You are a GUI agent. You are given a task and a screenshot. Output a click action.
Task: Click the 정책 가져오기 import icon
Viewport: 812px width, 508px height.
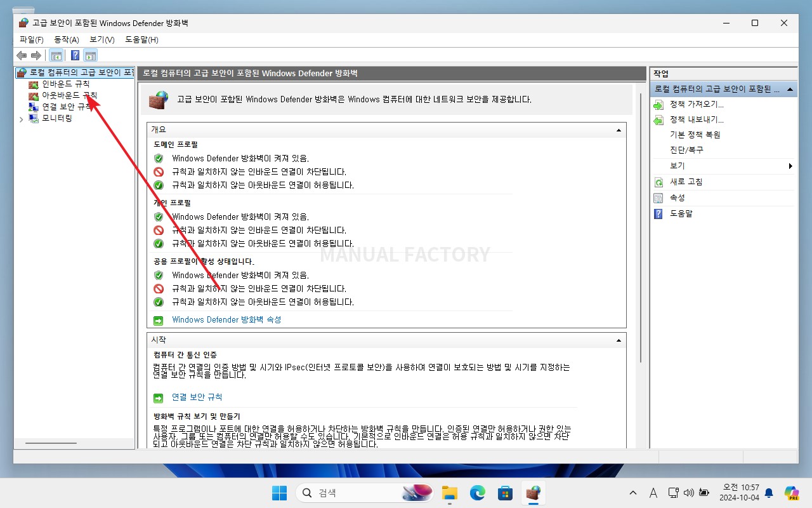[658, 105]
